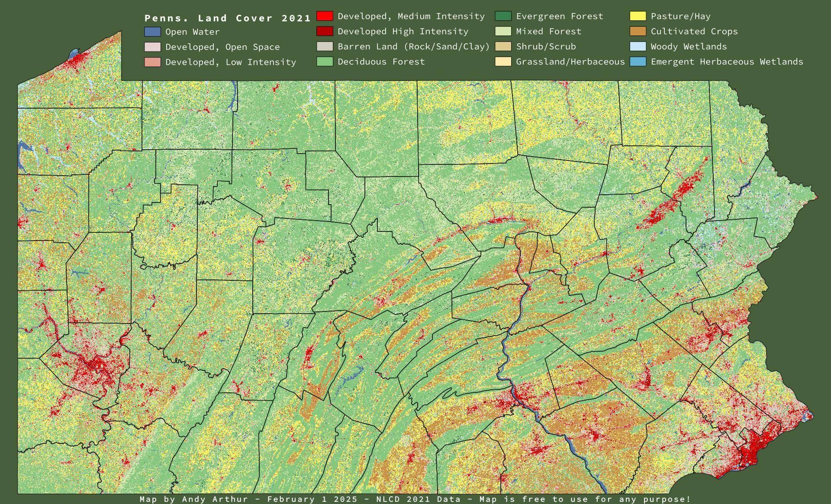Click the Evergreen Forest dark green swatch
The height and width of the screenshot is (504, 831).
pos(503,16)
